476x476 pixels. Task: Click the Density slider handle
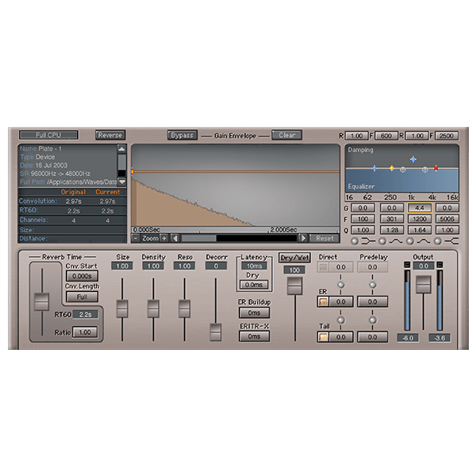tap(153, 309)
